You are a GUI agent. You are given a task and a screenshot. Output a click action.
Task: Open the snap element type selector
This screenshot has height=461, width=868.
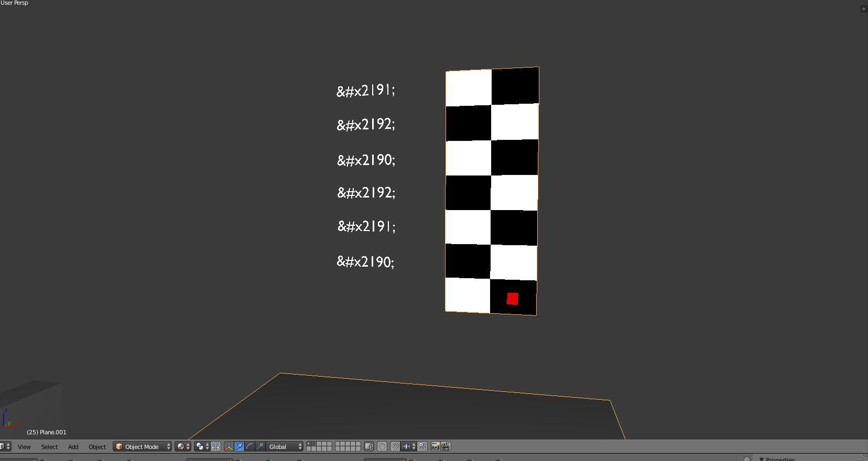(409, 446)
